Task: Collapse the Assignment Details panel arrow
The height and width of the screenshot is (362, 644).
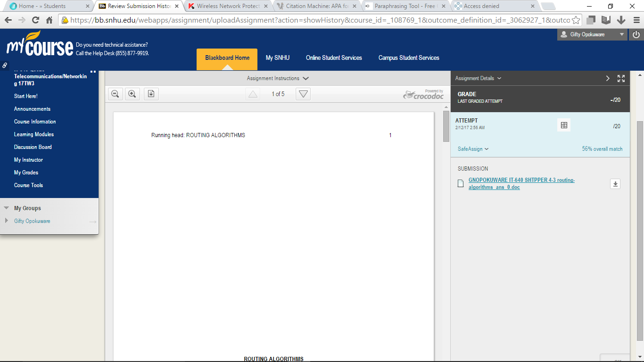Action: click(608, 78)
